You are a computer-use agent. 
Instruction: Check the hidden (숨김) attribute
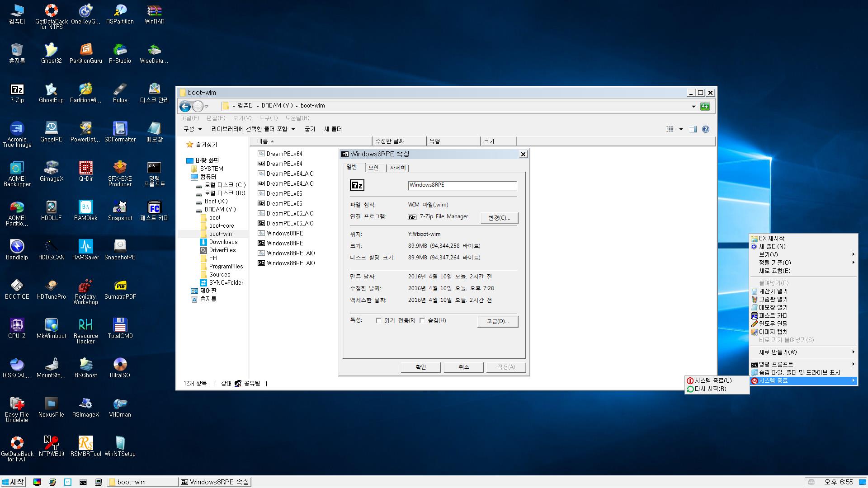(422, 320)
